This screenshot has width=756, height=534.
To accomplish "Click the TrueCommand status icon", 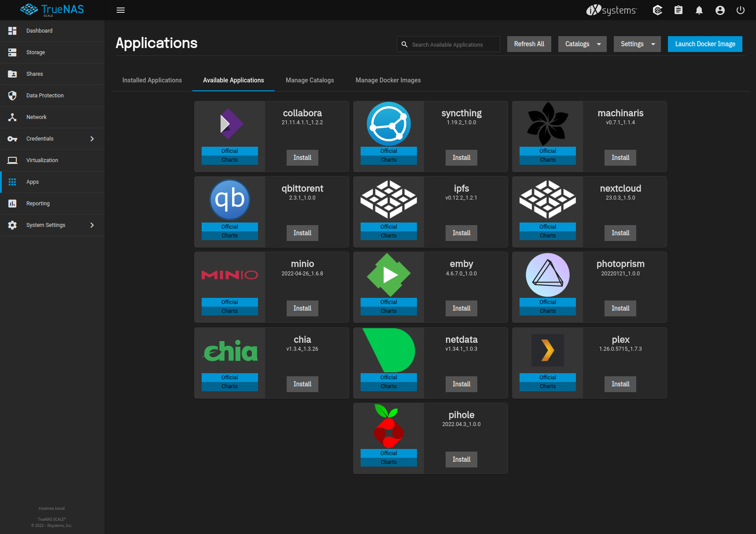I will pos(657,10).
